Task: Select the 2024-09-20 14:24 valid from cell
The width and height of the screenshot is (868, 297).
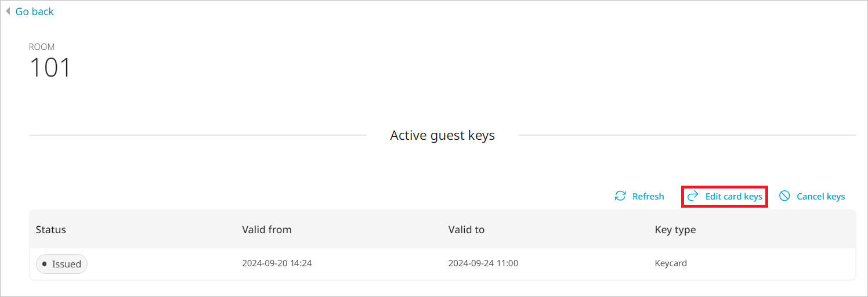Action: pos(277,263)
